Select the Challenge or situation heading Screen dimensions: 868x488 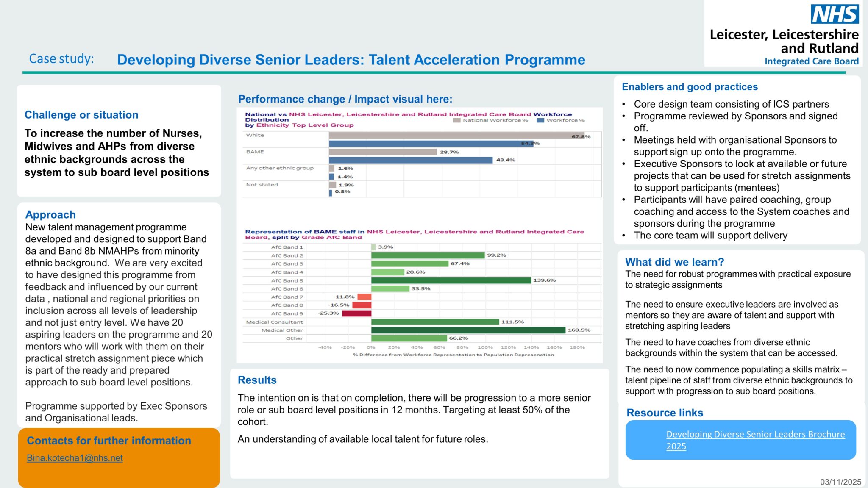pos(81,115)
